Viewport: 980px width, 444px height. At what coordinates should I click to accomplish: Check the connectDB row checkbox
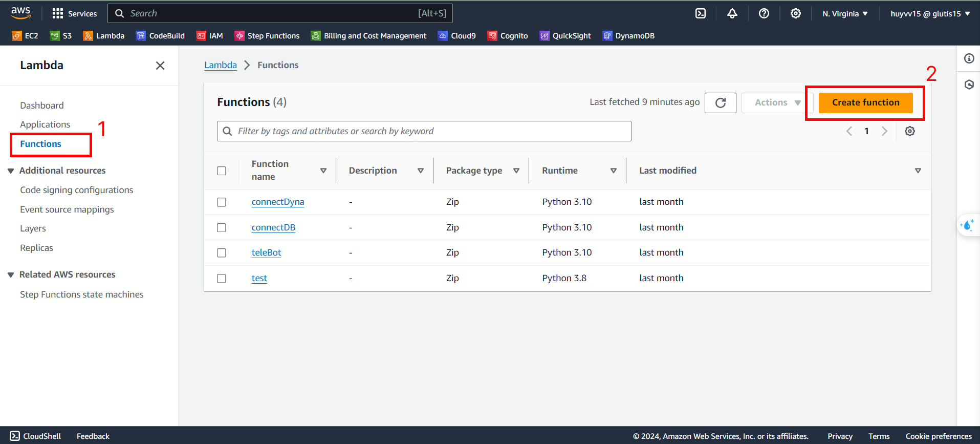tap(222, 227)
